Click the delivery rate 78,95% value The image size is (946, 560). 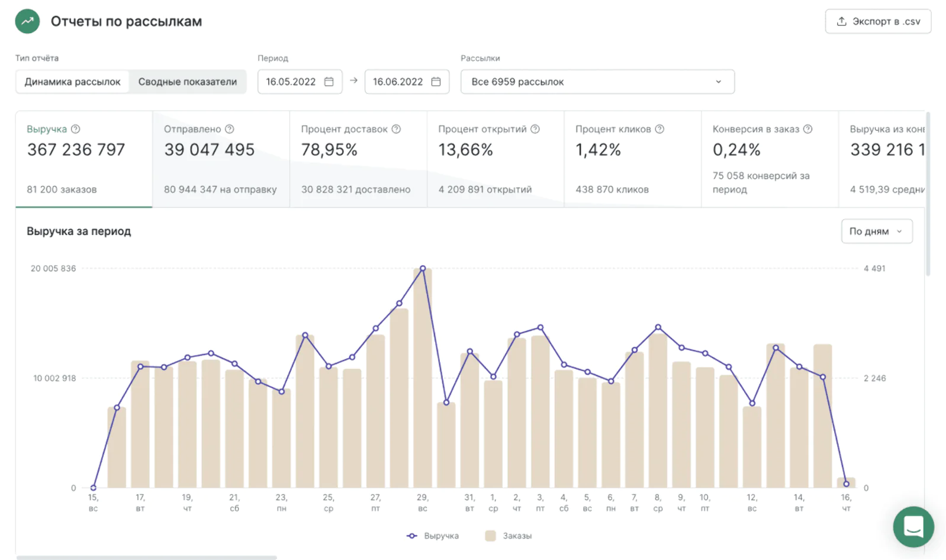[x=329, y=150]
